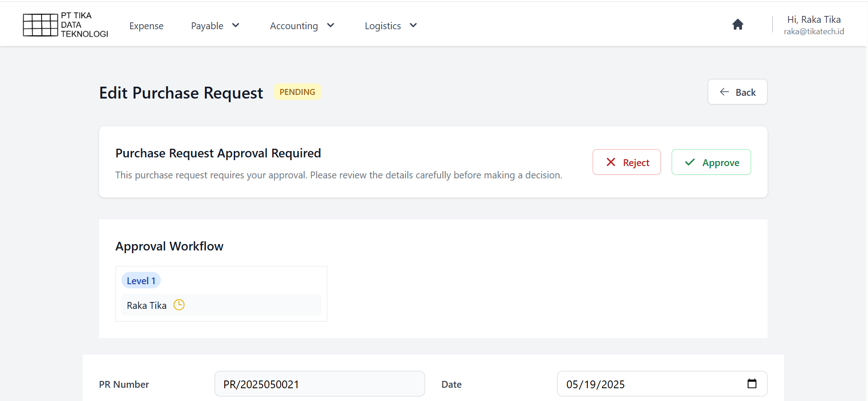The width and height of the screenshot is (868, 401).
Task: Click the green checkmark approve icon
Action: 689,162
